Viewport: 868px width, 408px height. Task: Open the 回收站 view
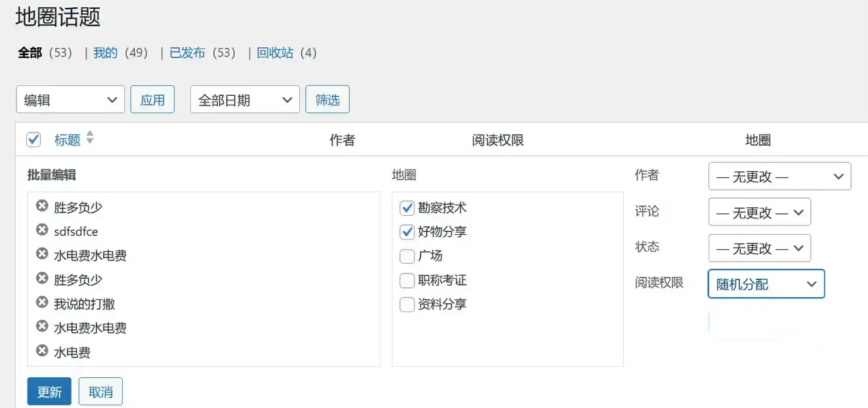(275, 53)
